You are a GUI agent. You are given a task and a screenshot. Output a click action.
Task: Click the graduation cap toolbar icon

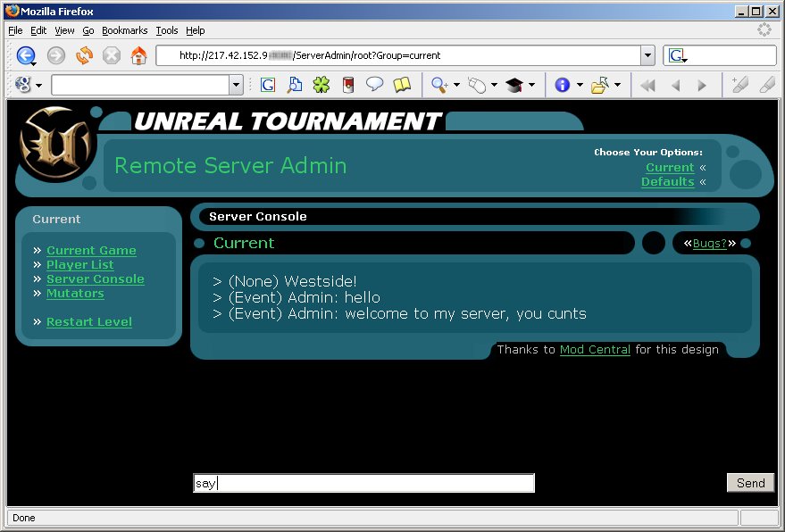[x=514, y=85]
